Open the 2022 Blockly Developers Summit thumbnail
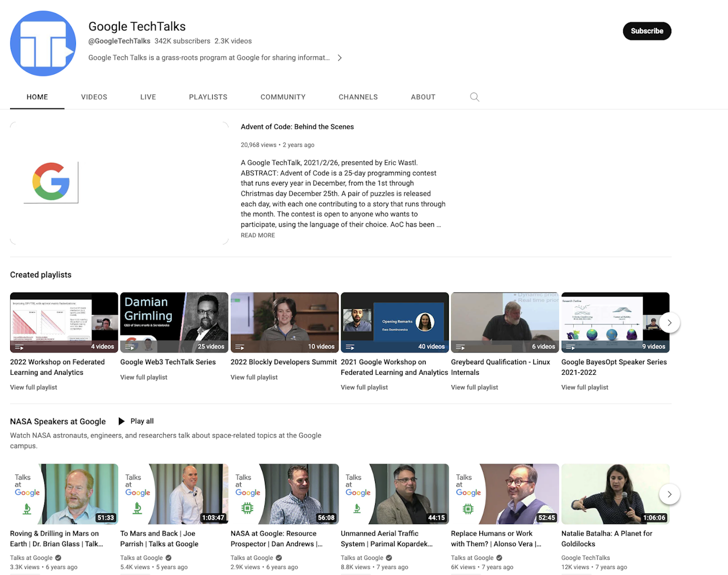Viewport: 728px width, 575px height. click(285, 322)
